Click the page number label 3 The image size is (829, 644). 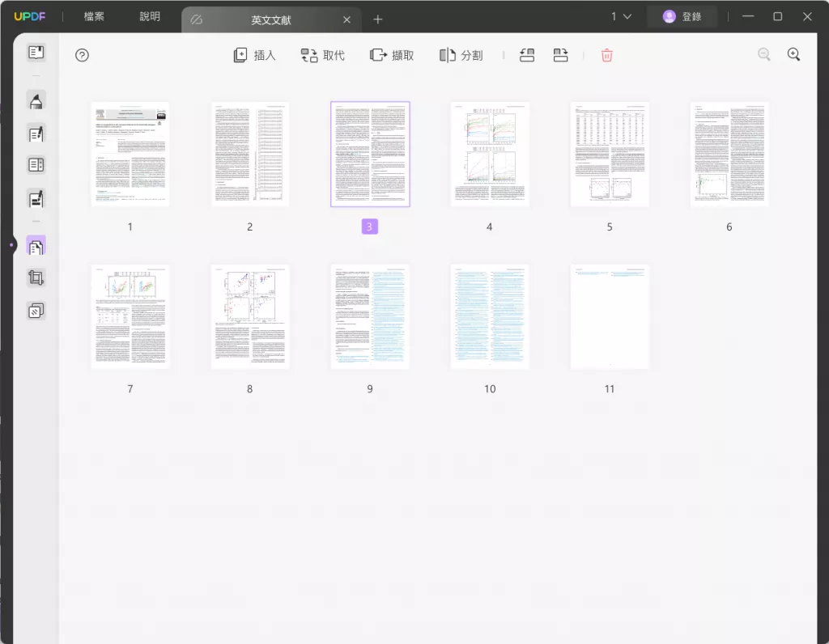369,227
